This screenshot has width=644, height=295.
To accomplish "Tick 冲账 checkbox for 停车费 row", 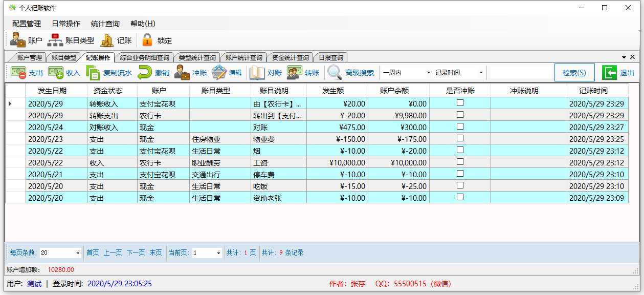I will coord(460,174).
